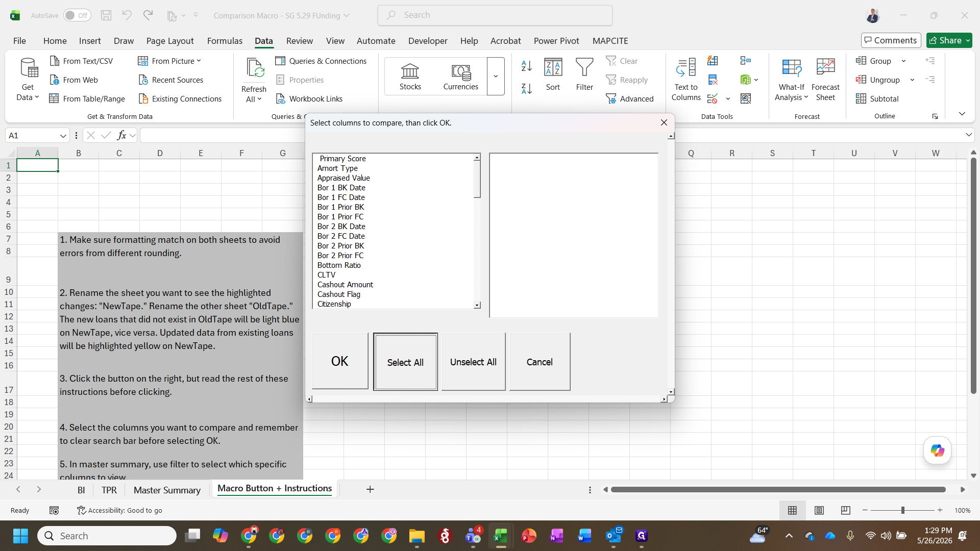The image size is (980, 551).
Task: Expand the formula bar
Action: (x=968, y=135)
